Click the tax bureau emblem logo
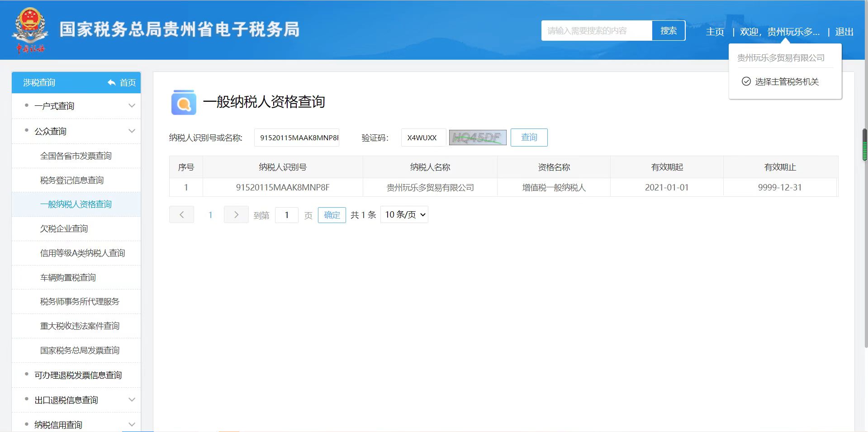The width and height of the screenshot is (868, 432). (x=30, y=29)
